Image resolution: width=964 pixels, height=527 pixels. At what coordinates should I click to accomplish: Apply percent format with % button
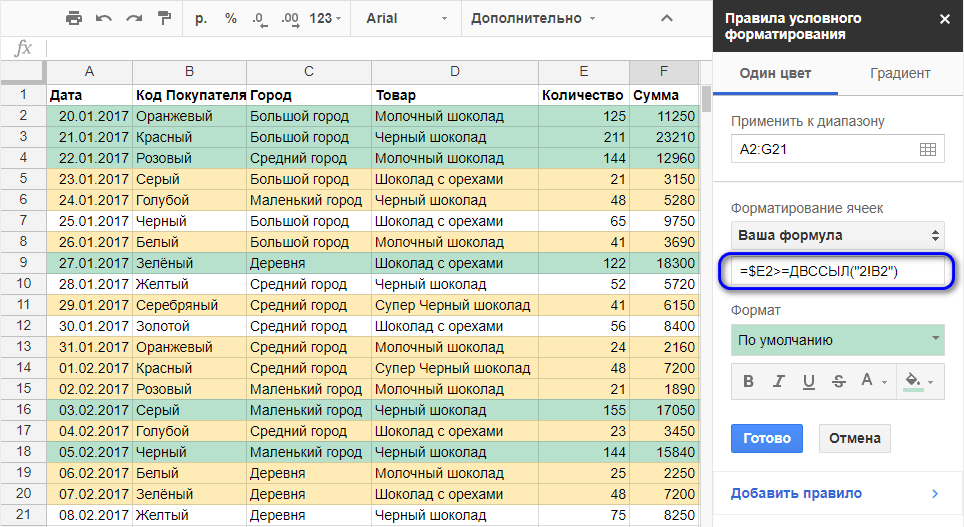[231, 19]
